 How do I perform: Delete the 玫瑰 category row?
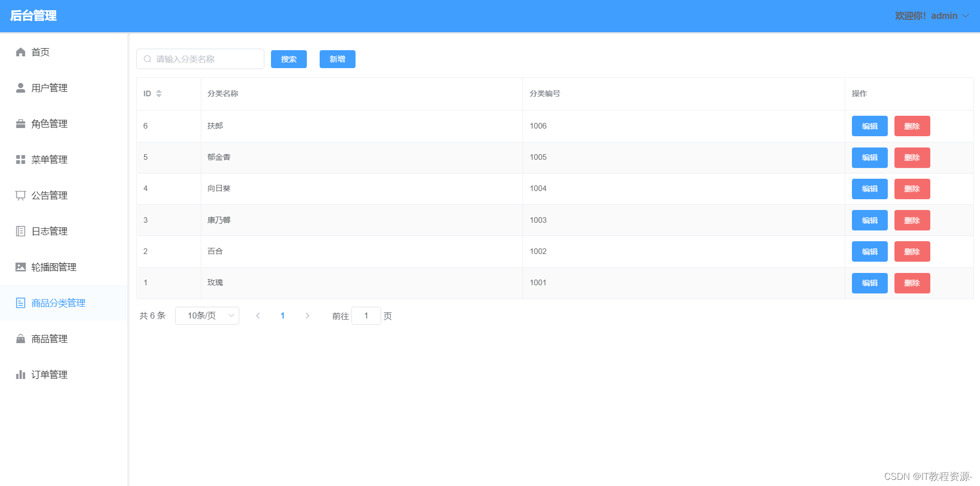tap(912, 283)
